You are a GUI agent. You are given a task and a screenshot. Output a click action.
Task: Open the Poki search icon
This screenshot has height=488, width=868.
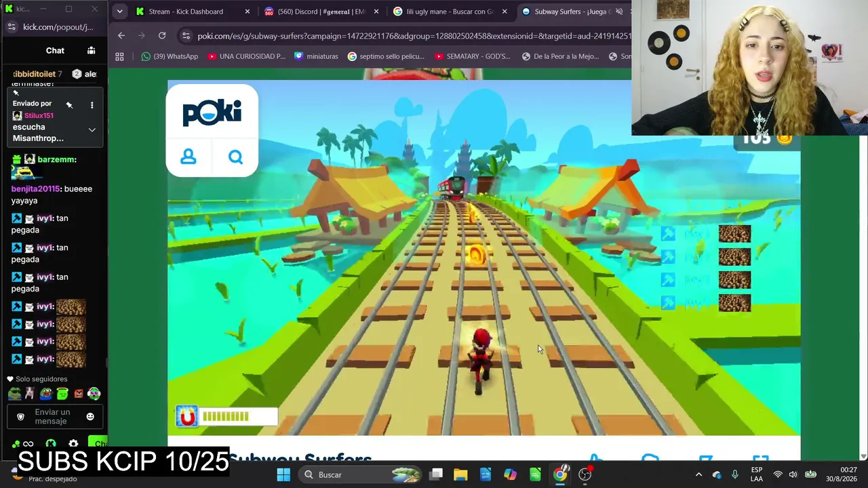click(x=235, y=157)
